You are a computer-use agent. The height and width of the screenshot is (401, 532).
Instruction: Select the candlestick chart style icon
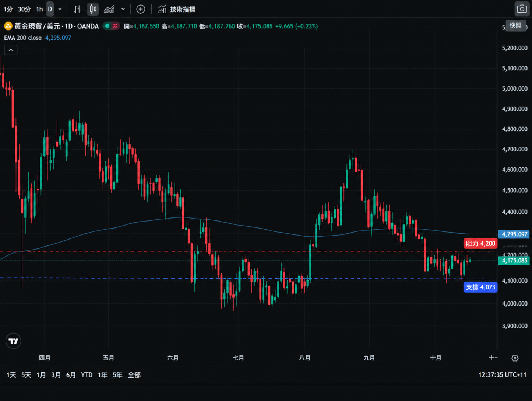tap(93, 9)
